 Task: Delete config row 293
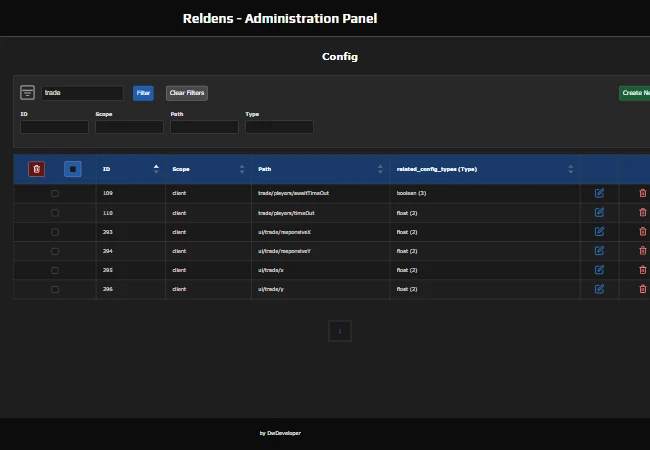click(x=643, y=232)
